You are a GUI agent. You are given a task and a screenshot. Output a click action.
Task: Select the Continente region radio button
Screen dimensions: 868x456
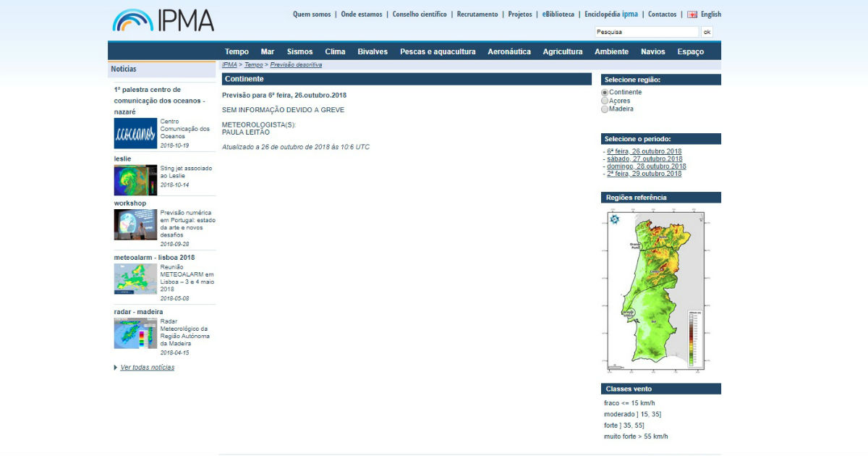[605, 93]
